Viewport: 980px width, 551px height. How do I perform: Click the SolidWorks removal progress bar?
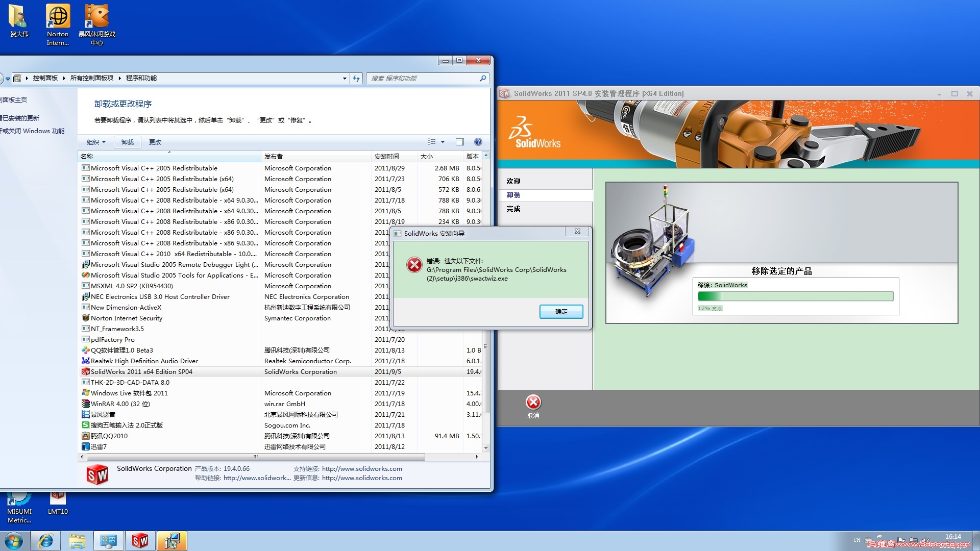pyautogui.click(x=795, y=296)
